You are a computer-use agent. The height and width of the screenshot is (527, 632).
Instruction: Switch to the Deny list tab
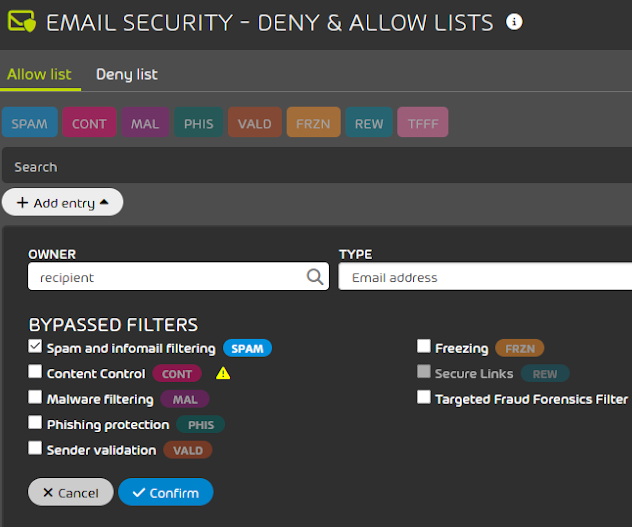tap(126, 74)
